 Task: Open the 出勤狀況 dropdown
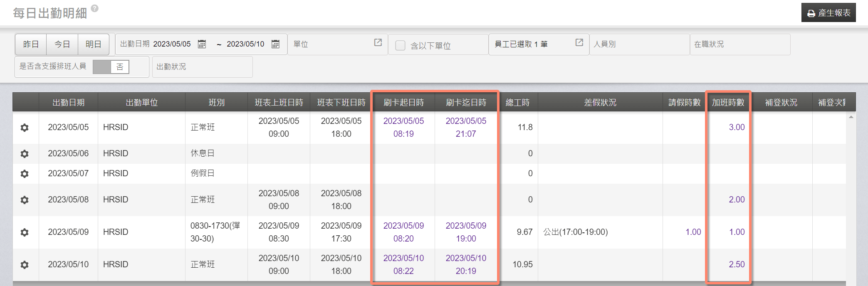click(x=202, y=67)
